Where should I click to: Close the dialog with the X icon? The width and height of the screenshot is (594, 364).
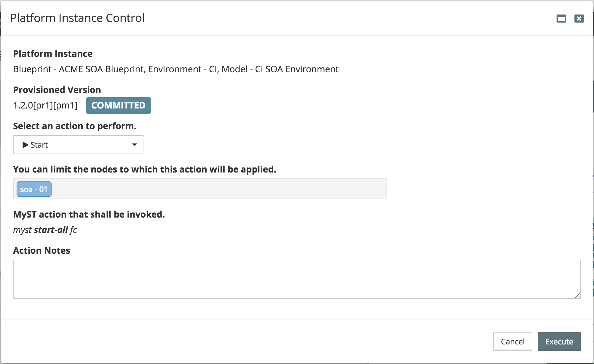pos(579,19)
